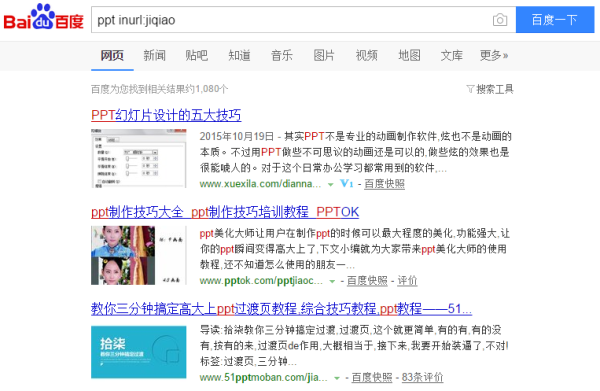
Task: Switch to the 知道 tab
Action: pyautogui.click(x=240, y=55)
